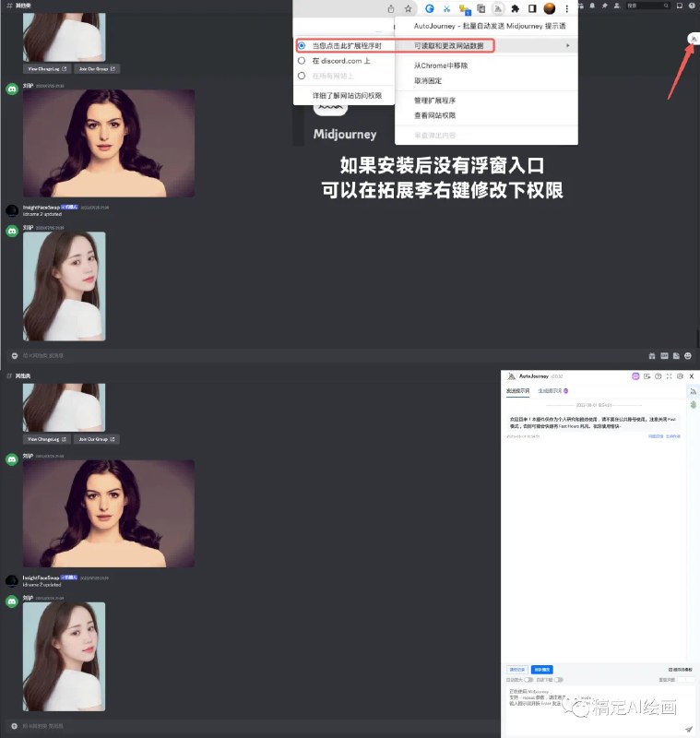Open the emoji picker in the upper message bar

coord(688,356)
